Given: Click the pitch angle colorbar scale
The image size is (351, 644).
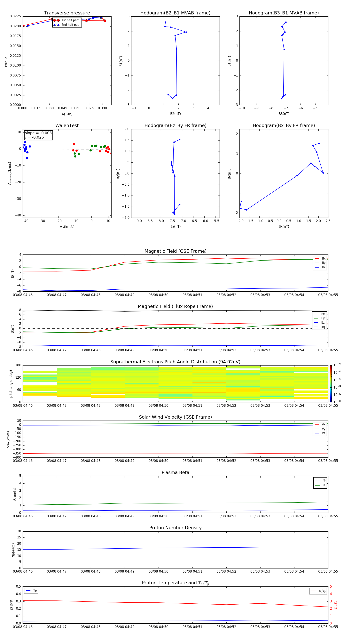Looking at the screenshot, I should point(331,384).
